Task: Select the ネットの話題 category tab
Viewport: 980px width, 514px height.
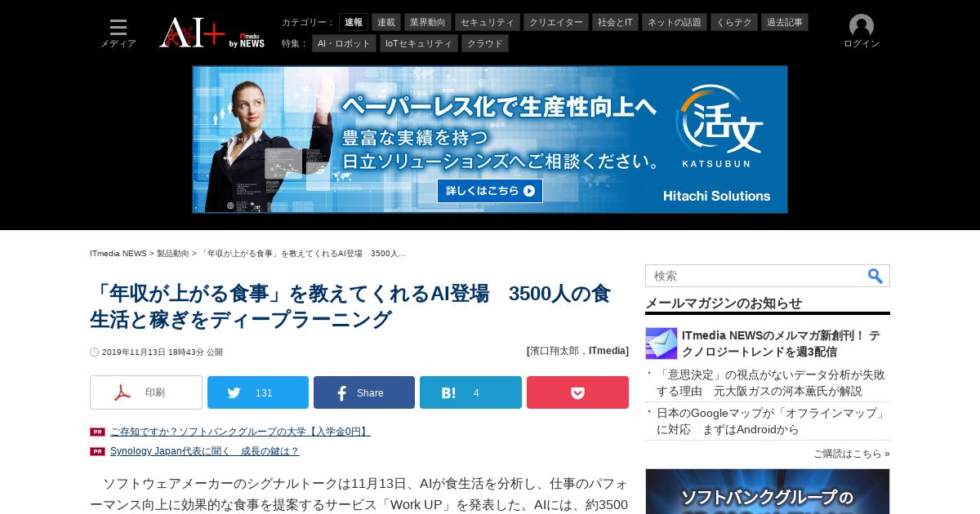Action: [675, 22]
